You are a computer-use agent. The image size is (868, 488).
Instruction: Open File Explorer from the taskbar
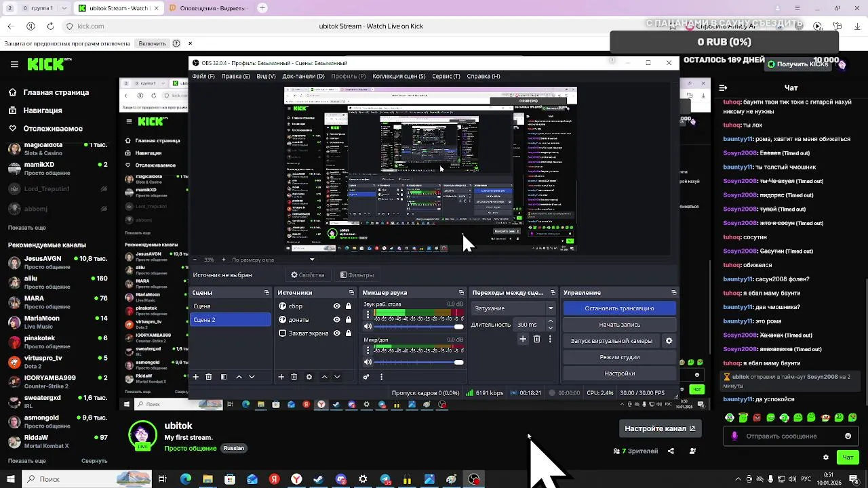208,479
